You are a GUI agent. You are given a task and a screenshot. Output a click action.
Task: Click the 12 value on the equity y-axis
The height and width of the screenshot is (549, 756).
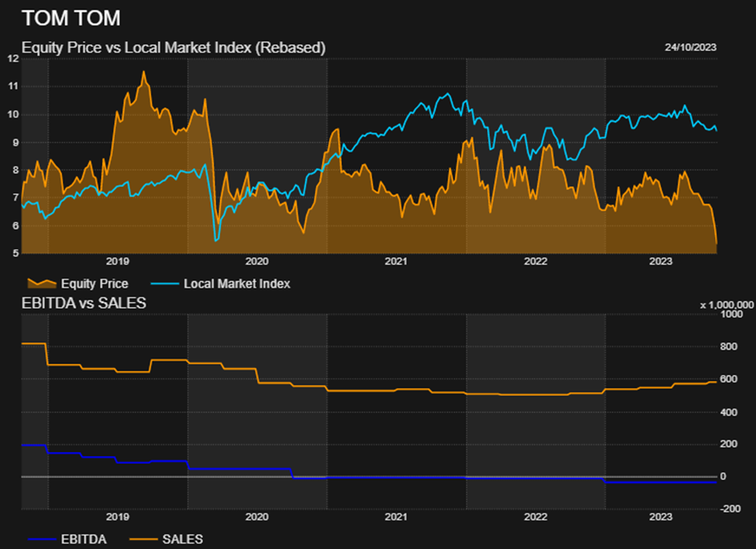[x=13, y=58]
